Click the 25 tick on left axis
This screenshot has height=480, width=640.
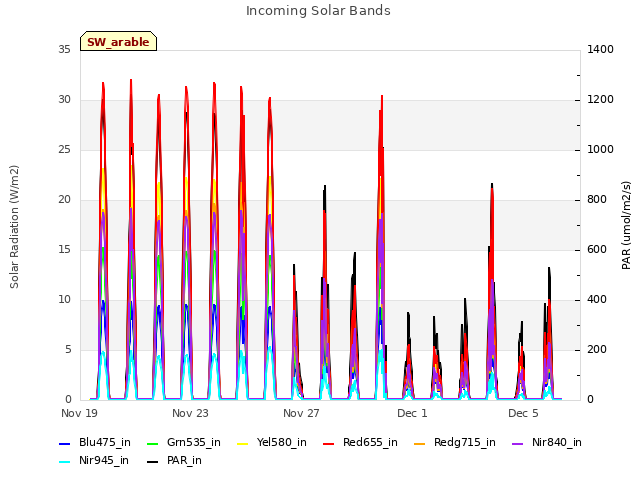pos(64,150)
